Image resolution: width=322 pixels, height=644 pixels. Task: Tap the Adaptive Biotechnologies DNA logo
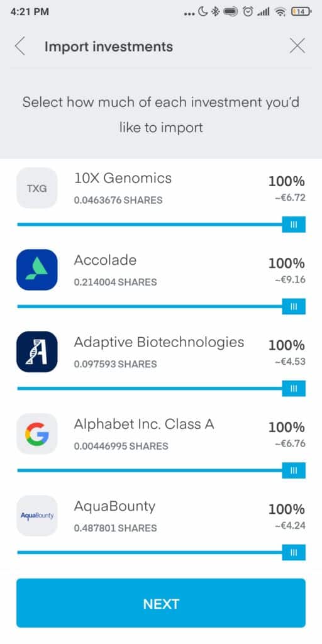(37, 352)
